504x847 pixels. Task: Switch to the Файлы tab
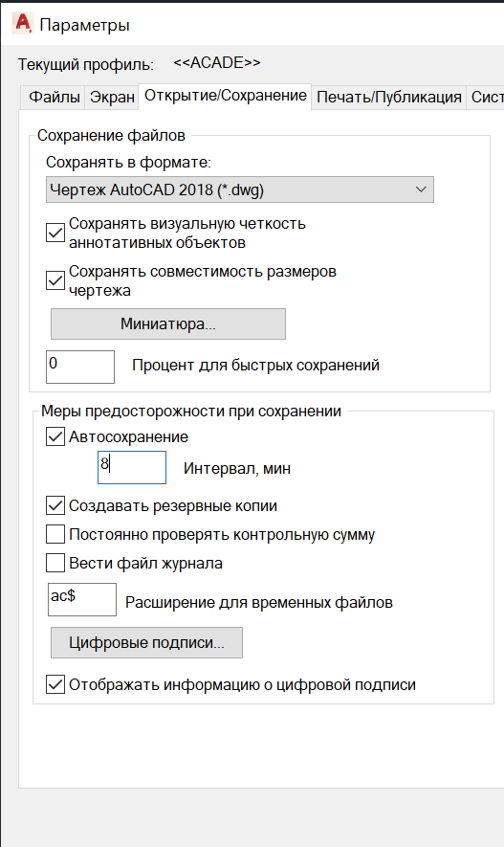coord(54,98)
